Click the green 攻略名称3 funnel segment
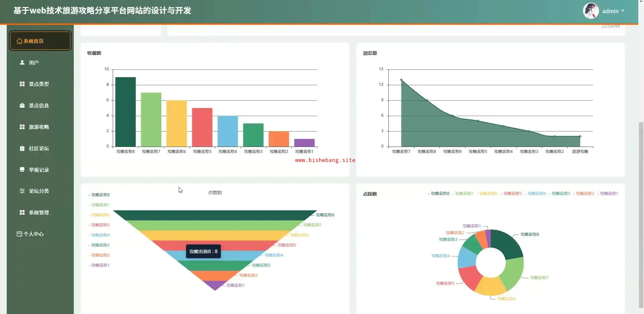The width and height of the screenshot is (644, 314). coord(215,265)
